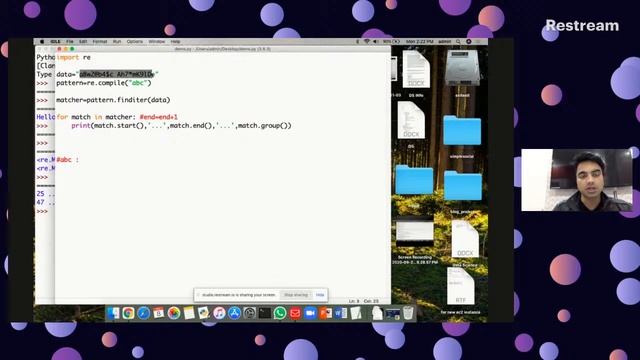
Task: Click the Wi-Fi status icon in menu bar
Action: pyautogui.click(x=367, y=42)
